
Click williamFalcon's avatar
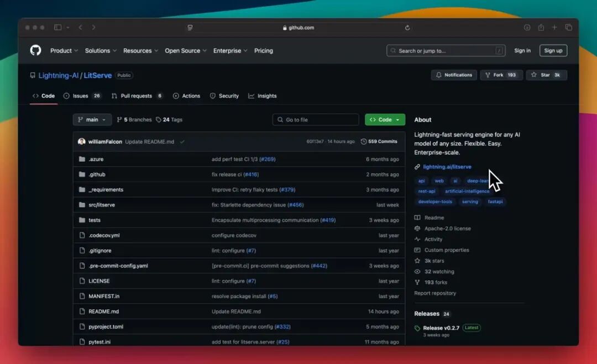click(x=81, y=141)
